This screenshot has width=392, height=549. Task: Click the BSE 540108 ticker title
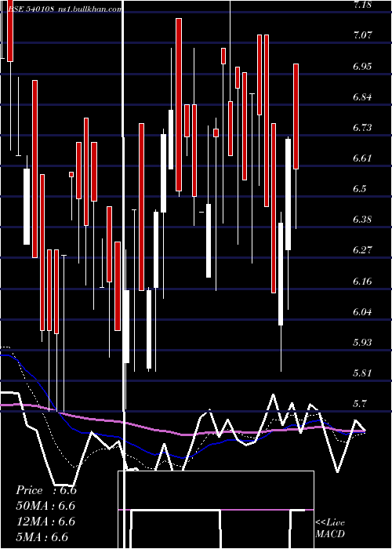(31, 9)
